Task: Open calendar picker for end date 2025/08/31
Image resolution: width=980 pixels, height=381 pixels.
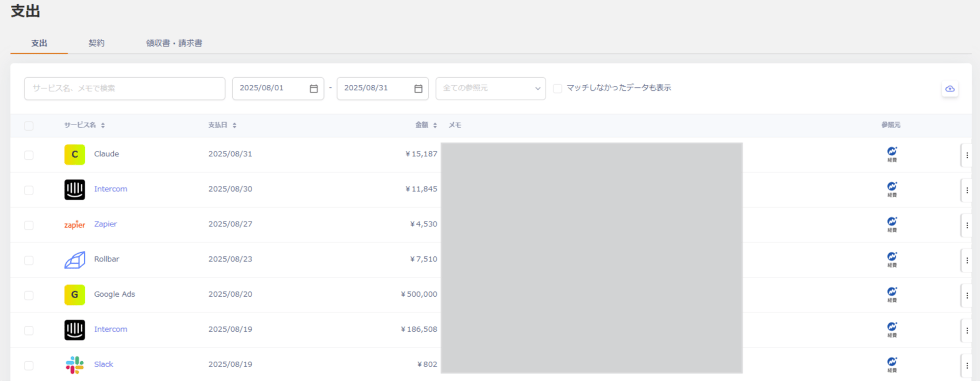Action: coord(418,89)
